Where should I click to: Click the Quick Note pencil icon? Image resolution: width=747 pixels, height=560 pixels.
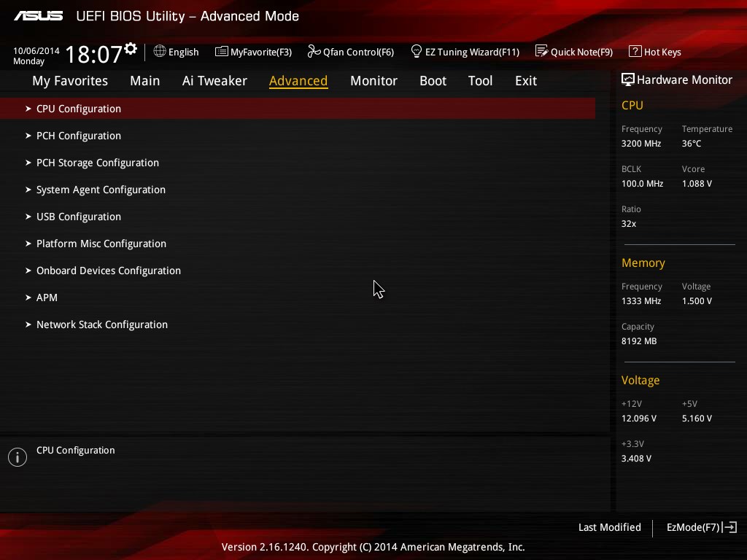click(541, 51)
